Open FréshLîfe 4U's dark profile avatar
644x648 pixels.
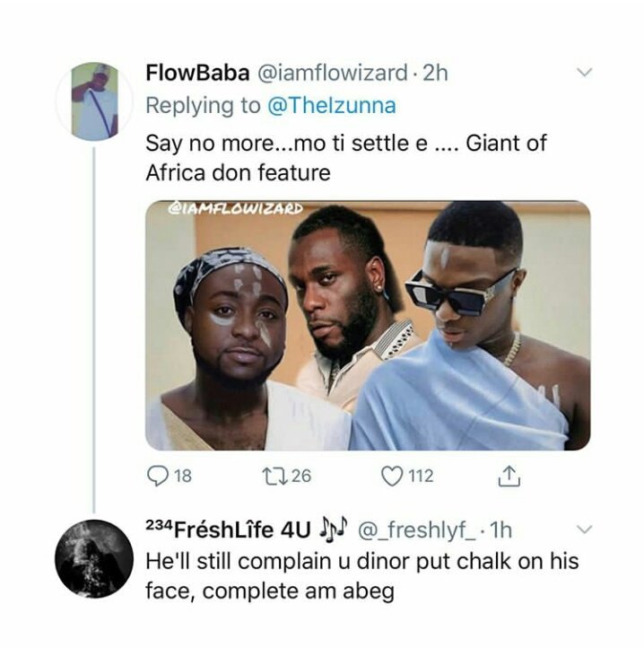point(94,558)
